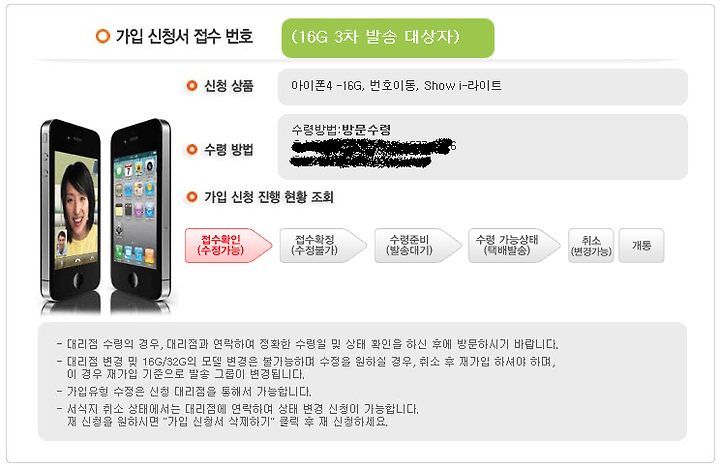Image resolution: width=720 pixels, height=468 pixels.
Task: Click the orange bullet beside 가입 신청 진행 현황 조회
Action: tap(191, 197)
